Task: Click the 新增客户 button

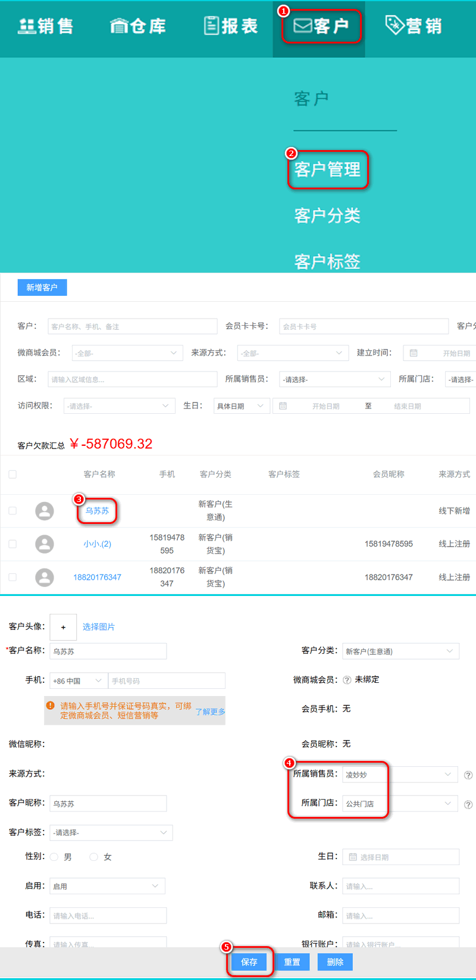Action: pyautogui.click(x=42, y=288)
